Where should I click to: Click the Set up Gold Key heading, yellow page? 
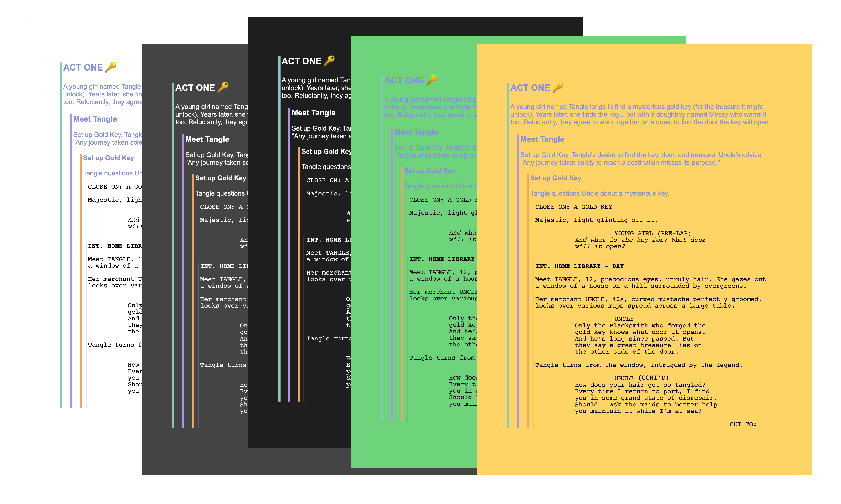click(555, 178)
